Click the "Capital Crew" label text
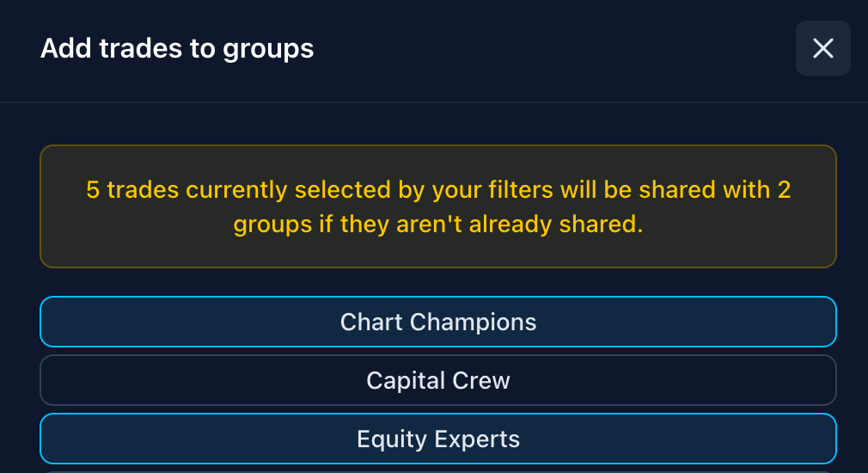 [438, 380]
